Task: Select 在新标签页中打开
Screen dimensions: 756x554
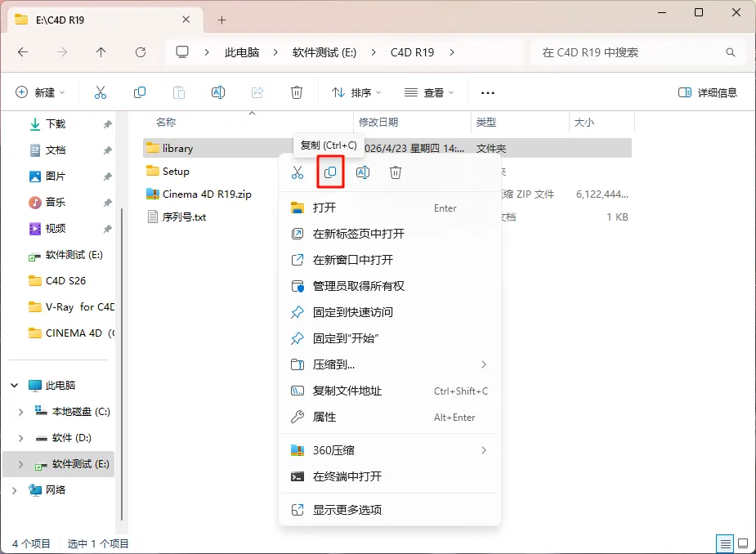Action: coord(390,234)
